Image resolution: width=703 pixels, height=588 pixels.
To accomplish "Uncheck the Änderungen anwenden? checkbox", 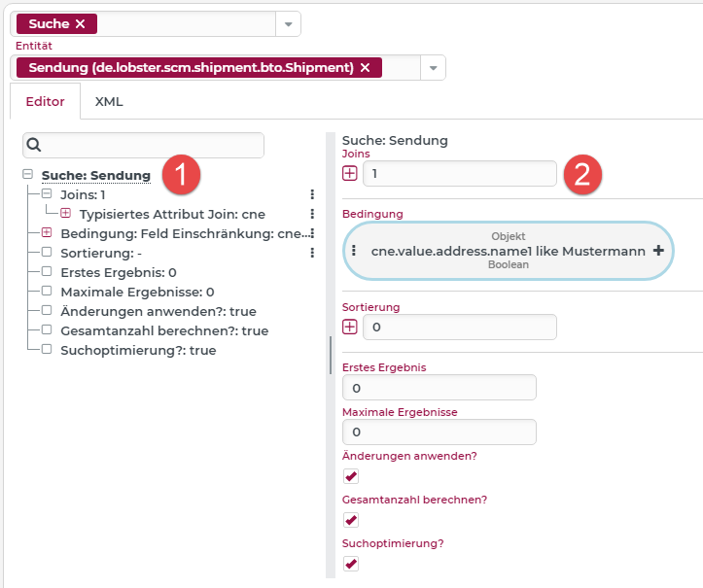I will coord(351,476).
